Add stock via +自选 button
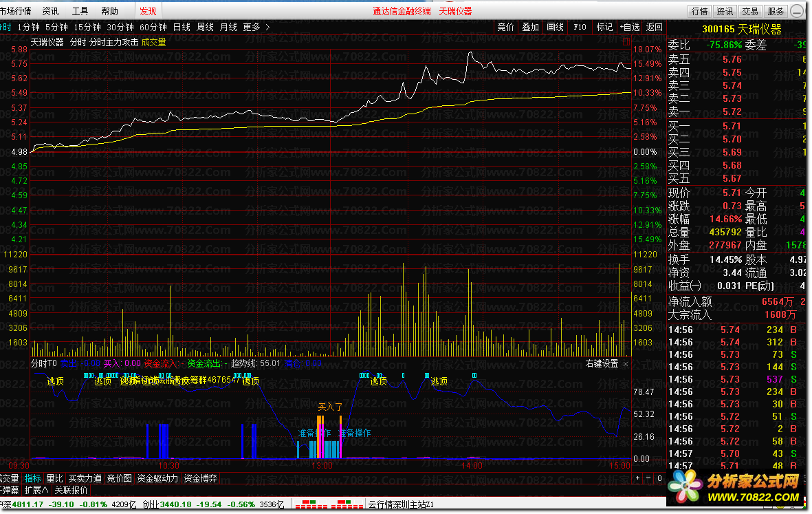Screen dimensions: 812x514 tap(630, 27)
